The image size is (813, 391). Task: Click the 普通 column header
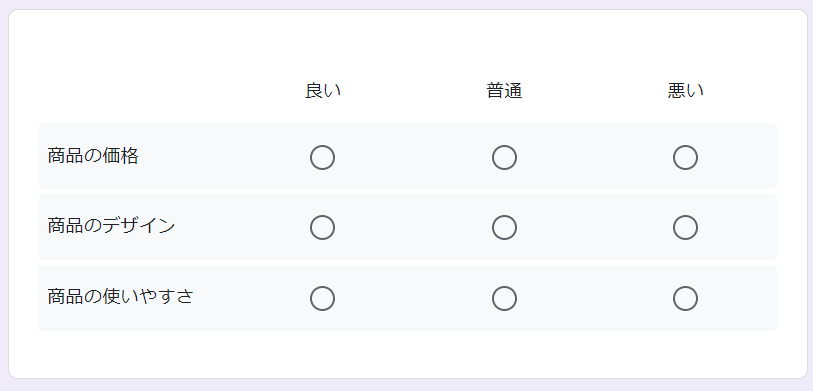[x=504, y=91]
